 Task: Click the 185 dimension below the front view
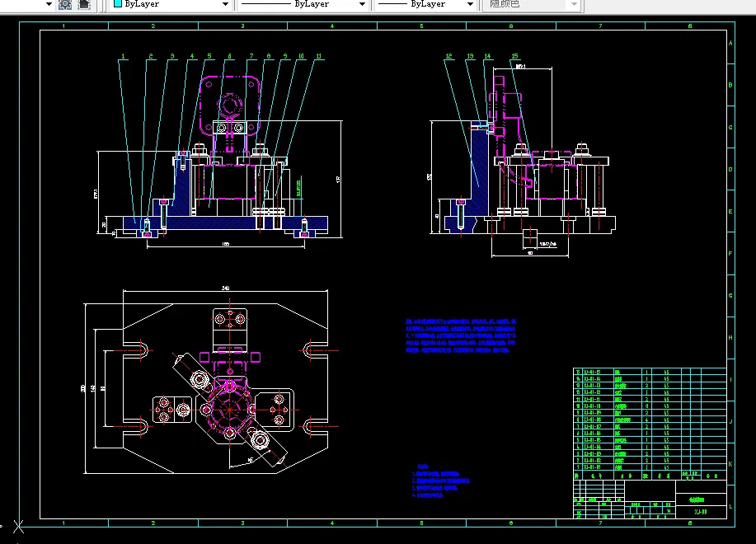225,244
